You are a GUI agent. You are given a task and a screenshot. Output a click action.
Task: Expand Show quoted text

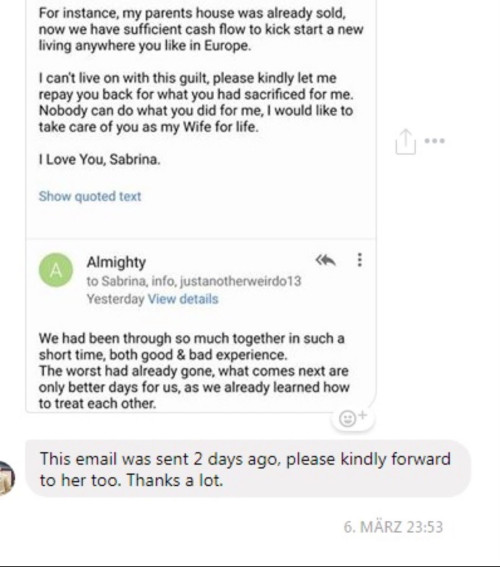(90, 196)
